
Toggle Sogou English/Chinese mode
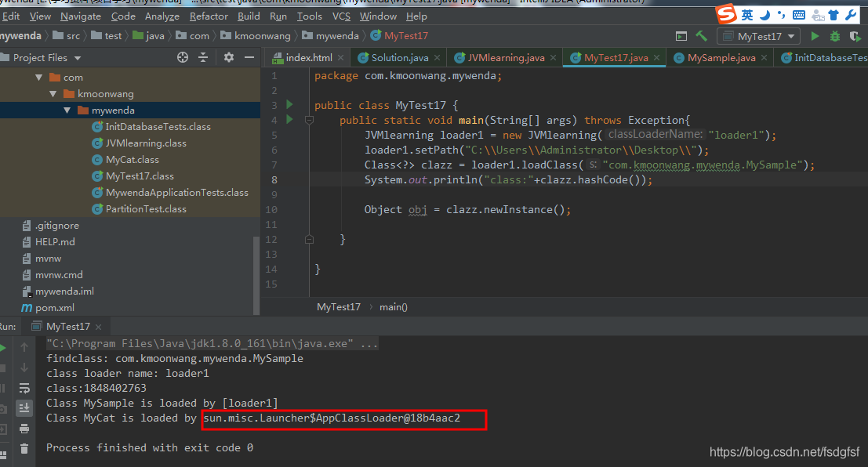point(747,15)
